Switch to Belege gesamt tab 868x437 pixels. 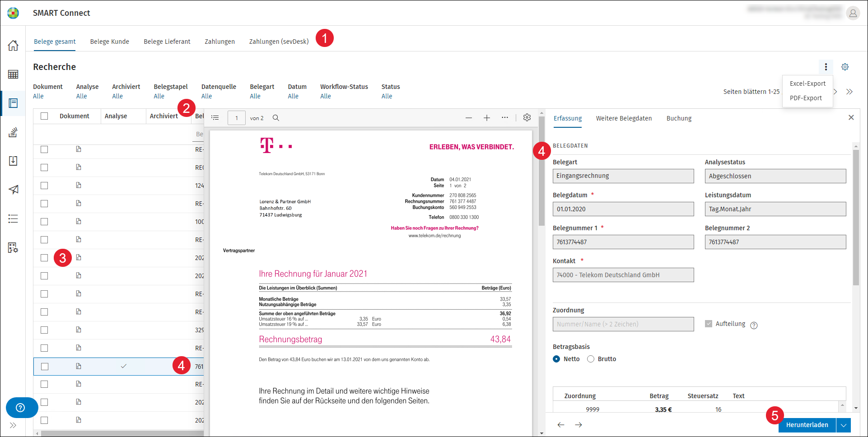point(55,42)
